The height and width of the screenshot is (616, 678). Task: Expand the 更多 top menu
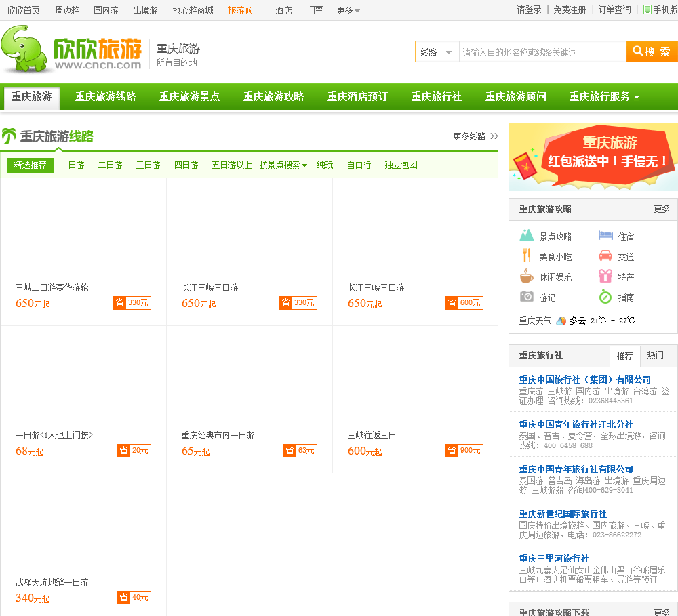(348, 10)
